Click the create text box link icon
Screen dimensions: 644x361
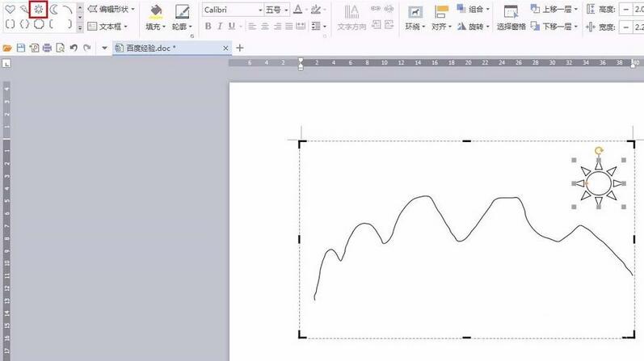[x=376, y=8]
